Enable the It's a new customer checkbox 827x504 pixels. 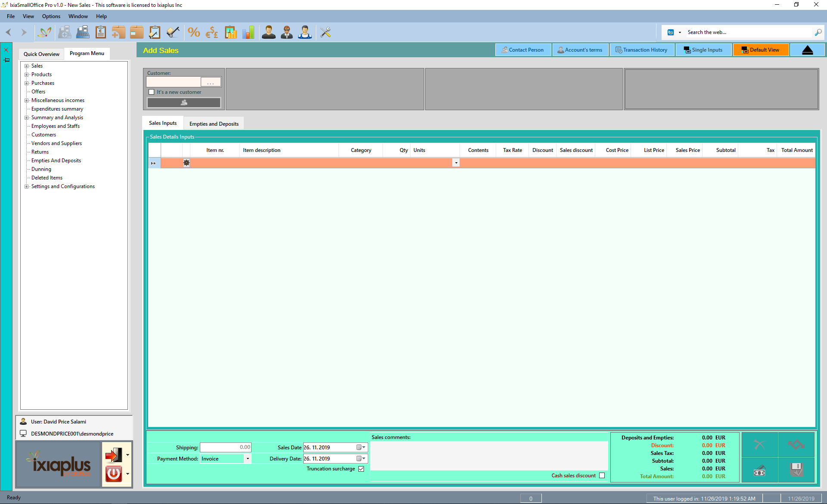(x=152, y=92)
